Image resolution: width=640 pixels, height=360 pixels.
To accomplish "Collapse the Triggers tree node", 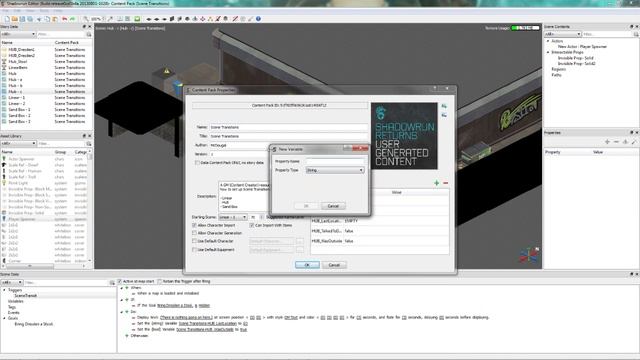I will coord(4,290).
